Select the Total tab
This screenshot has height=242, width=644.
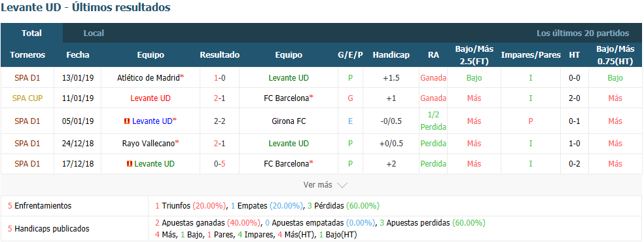tap(31, 33)
